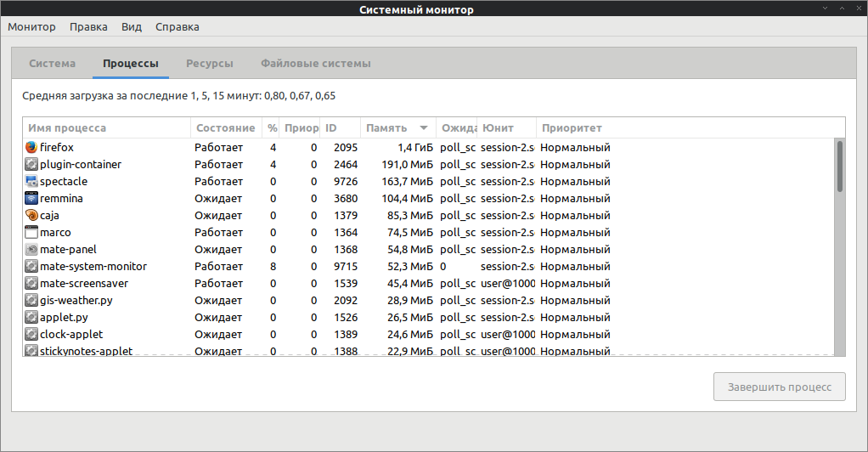The height and width of the screenshot is (452, 868).
Task: Click user@1000 unit in mate-screensaver row
Action: 508,283
